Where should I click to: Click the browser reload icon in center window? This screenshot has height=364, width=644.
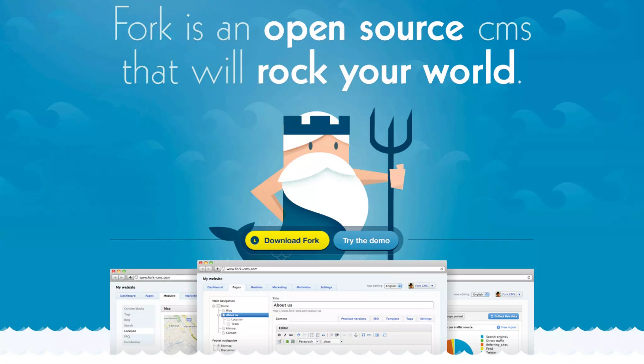pos(441,269)
